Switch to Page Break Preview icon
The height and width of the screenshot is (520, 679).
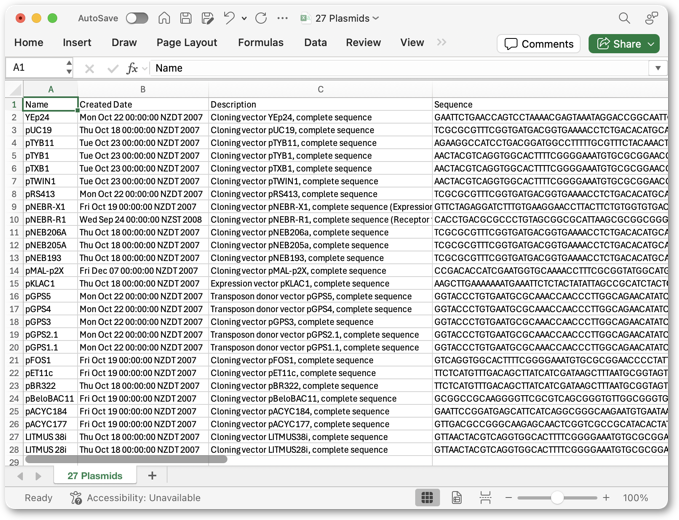coord(485,497)
